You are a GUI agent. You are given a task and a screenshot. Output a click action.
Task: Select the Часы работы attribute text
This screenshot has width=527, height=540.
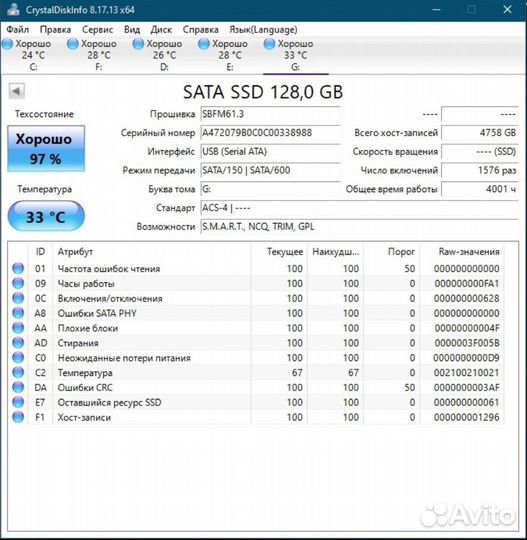[x=86, y=283]
